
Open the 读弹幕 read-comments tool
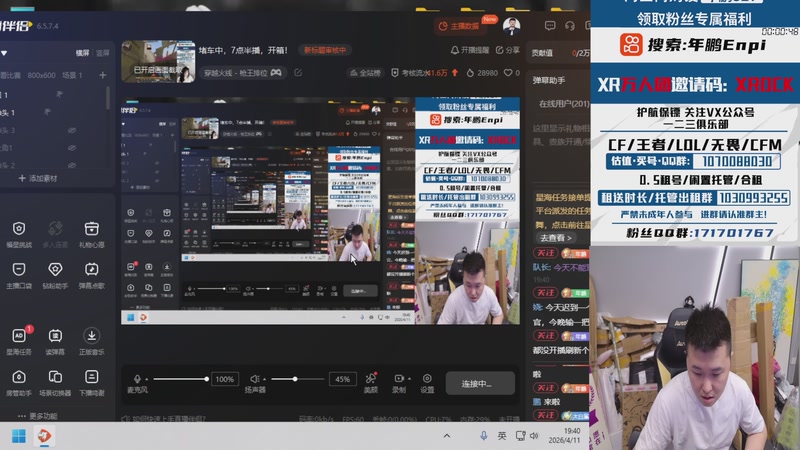click(x=55, y=341)
